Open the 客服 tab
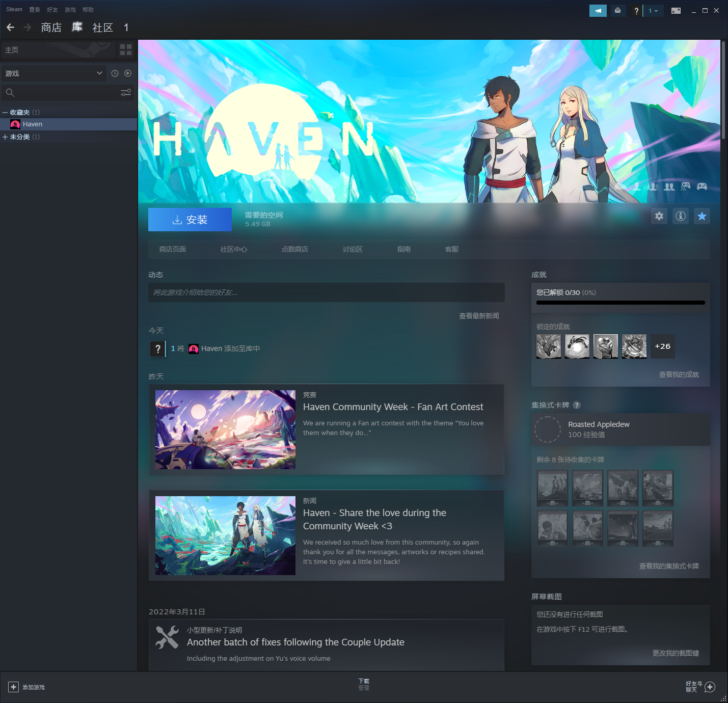 pyautogui.click(x=452, y=249)
